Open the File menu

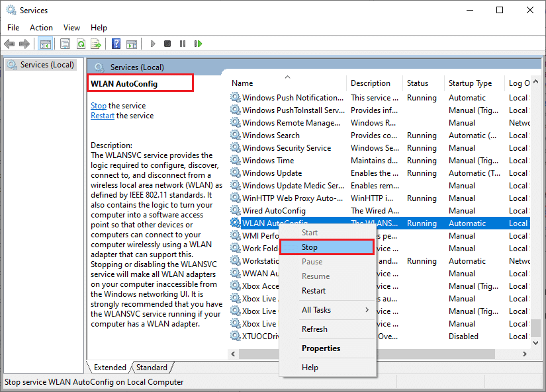[13, 28]
